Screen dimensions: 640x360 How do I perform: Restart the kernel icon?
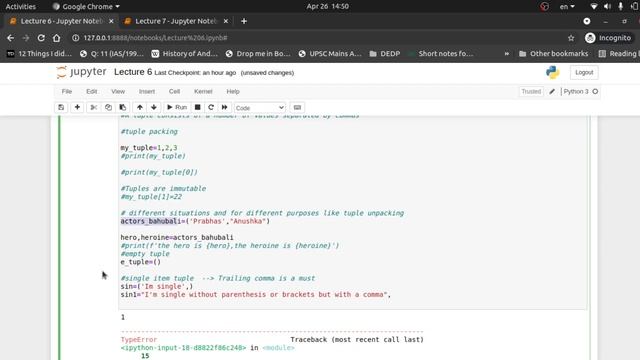pyautogui.click(x=211, y=107)
